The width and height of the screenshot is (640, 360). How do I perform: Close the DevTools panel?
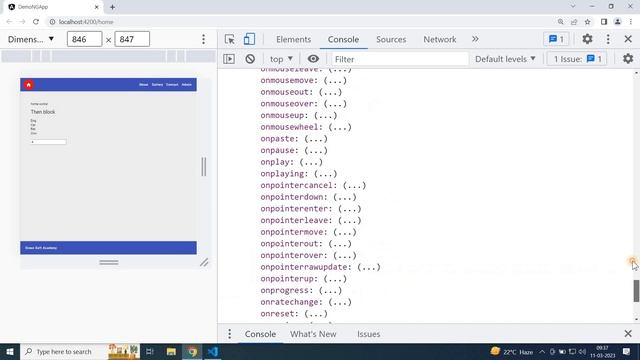point(628,39)
